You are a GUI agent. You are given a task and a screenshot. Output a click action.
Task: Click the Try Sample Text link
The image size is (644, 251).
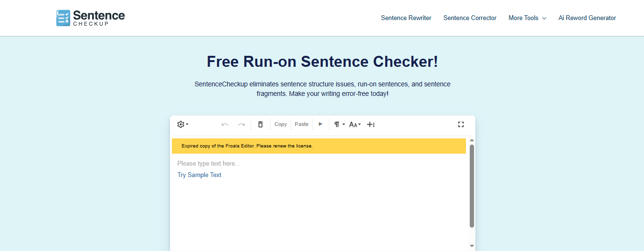200,175
